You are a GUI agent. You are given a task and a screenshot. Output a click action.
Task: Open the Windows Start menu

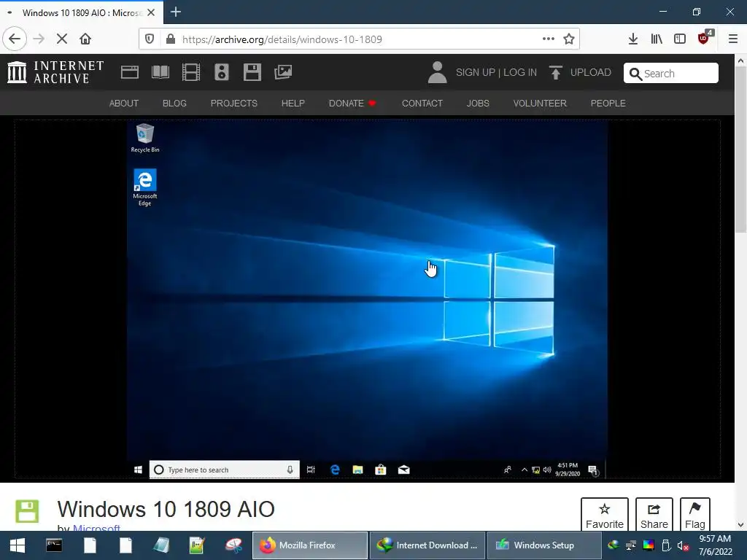[x=18, y=545]
